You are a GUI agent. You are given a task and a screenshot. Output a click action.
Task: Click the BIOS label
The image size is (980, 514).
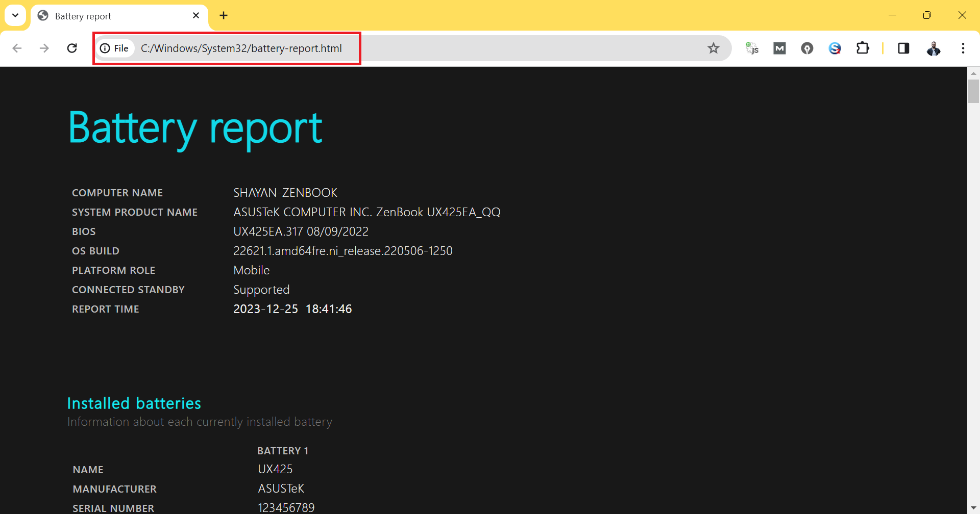pos(84,232)
